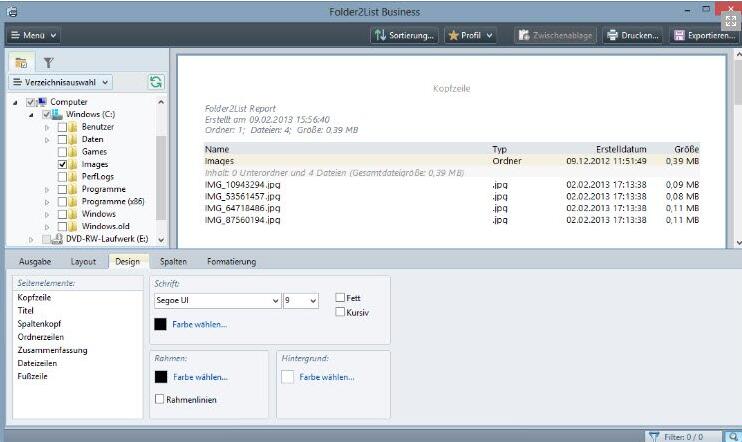Image resolution: width=742 pixels, height=442 pixels.
Task: Click the search icon in status bar
Action: pyautogui.click(x=733, y=437)
